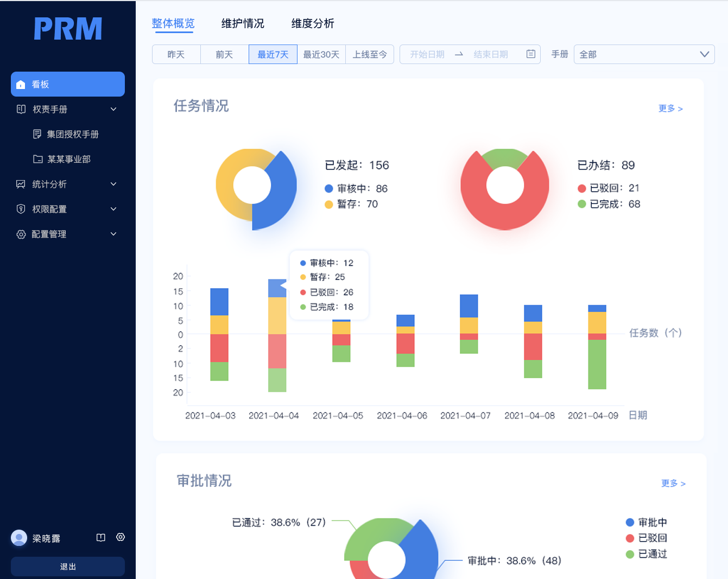The height and width of the screenshot is (579, 728).
Task: Switch to the 维度分析 tab
Action: coord(313,23)
